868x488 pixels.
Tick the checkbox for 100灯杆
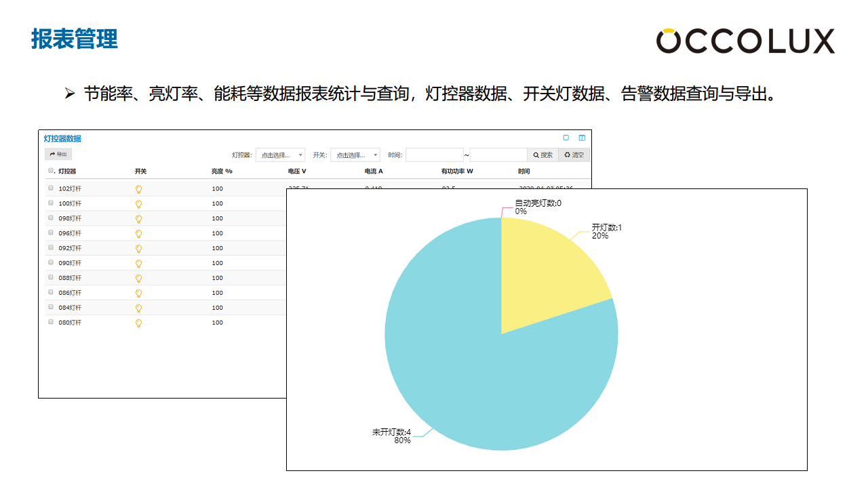(51, 203)
